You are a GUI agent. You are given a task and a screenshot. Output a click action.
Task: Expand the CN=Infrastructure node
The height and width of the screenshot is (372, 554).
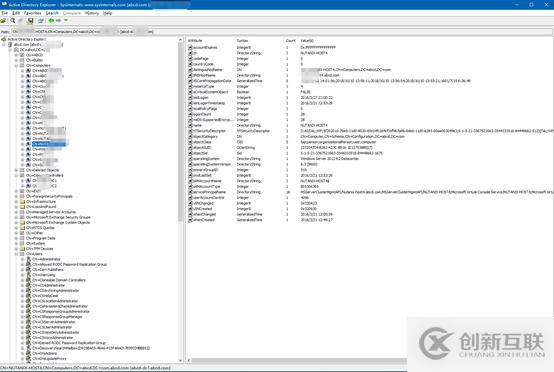[16, 202]
